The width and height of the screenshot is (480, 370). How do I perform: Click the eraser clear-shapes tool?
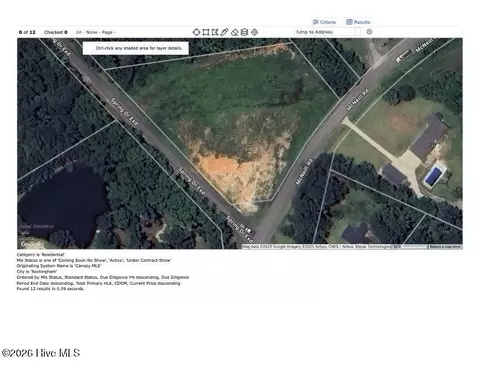235,32
